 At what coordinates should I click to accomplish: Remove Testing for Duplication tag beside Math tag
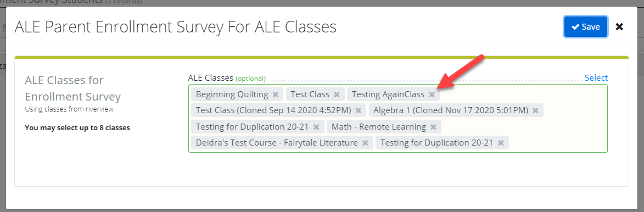point(316,127)
